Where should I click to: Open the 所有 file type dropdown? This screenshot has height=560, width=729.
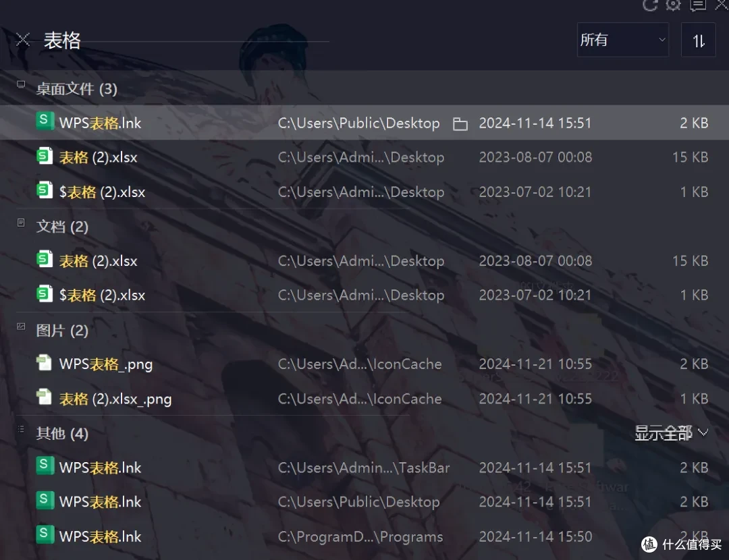622,40
